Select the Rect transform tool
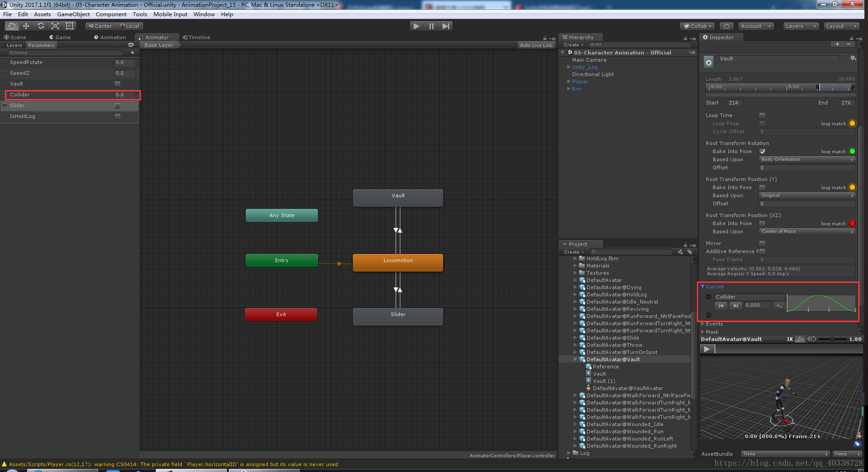 coord(70,26)
